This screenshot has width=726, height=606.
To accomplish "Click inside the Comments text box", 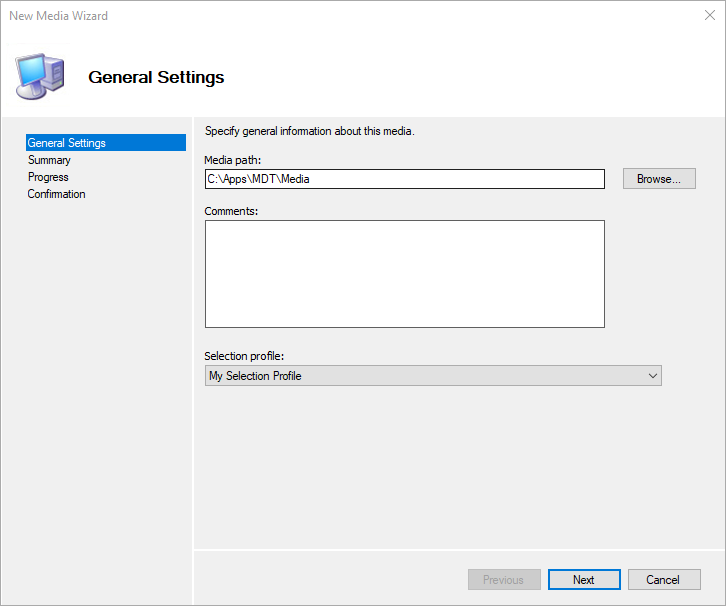I will (x=405, y=274).
